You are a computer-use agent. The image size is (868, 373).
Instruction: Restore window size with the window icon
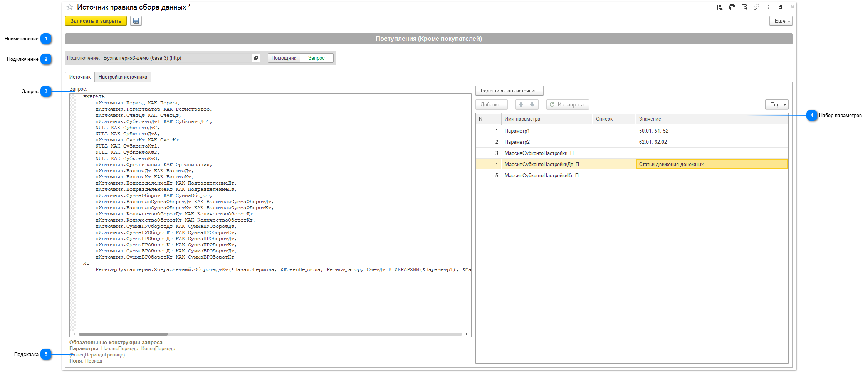(x=781, y=7)
